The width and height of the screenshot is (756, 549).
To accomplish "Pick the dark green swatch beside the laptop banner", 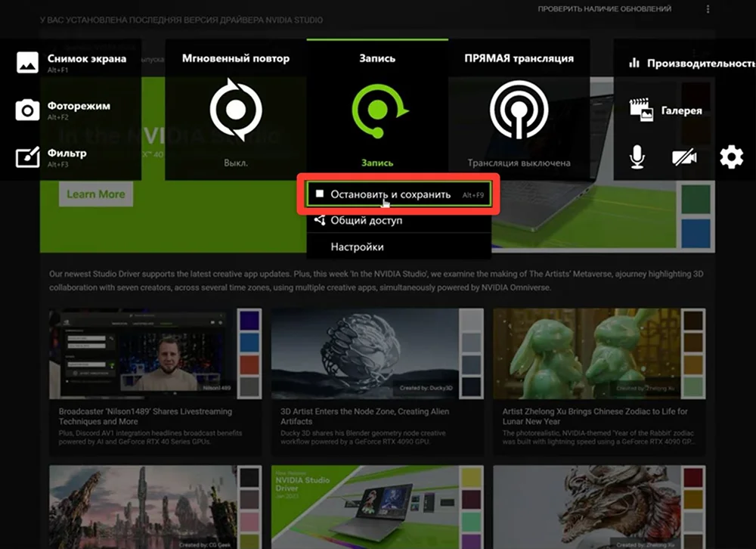I will pyautogui.click(x=696, y=199).
